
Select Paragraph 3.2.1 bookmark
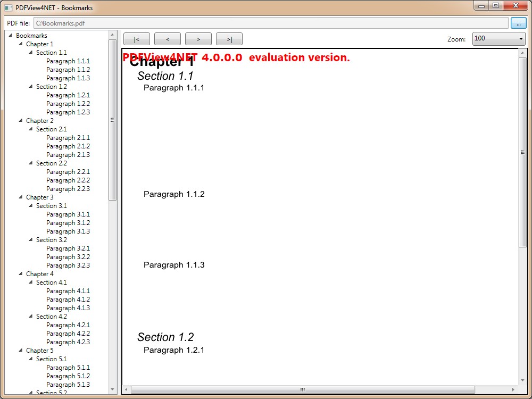tap(68, 248)
